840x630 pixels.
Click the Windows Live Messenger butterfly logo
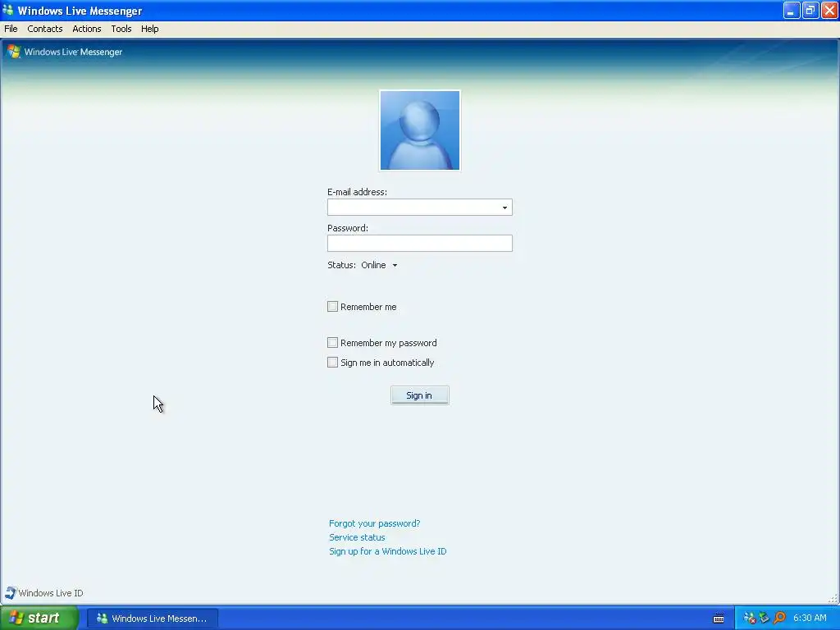coord(14,52)
